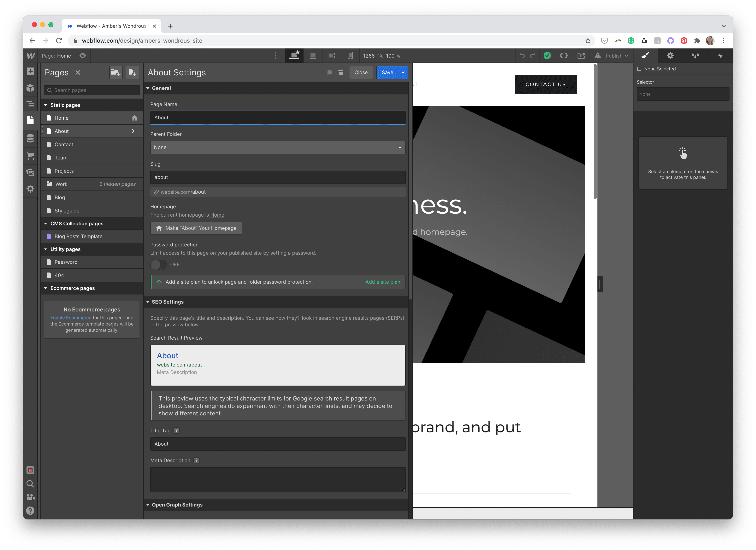Click the undo arrow in the toolbar
Image resolution: width=756 pixels, height=550 pixels.
523,55
